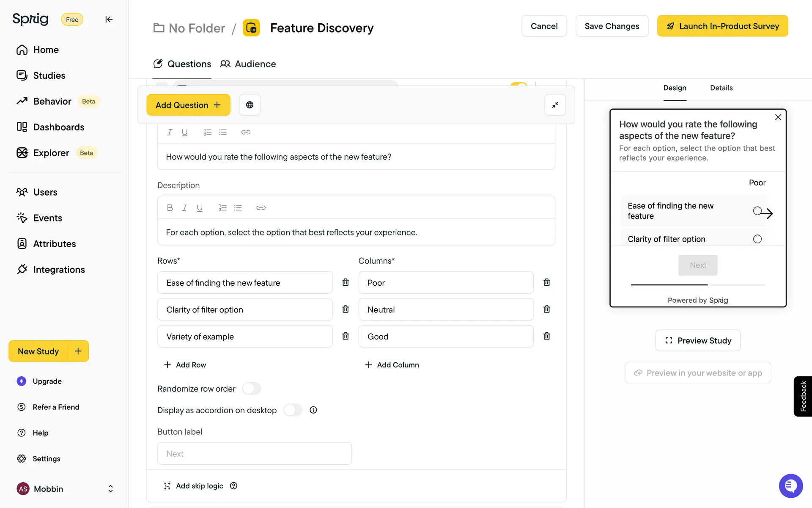
Task: Open the Details tab in the preview panel
Action: pos(721,88)
